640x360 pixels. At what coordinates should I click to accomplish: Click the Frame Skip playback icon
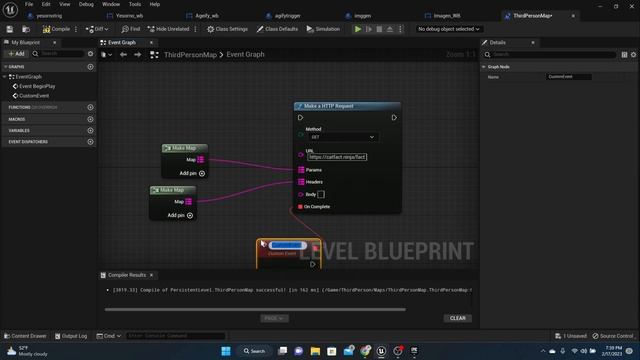[x=369, y=29]
